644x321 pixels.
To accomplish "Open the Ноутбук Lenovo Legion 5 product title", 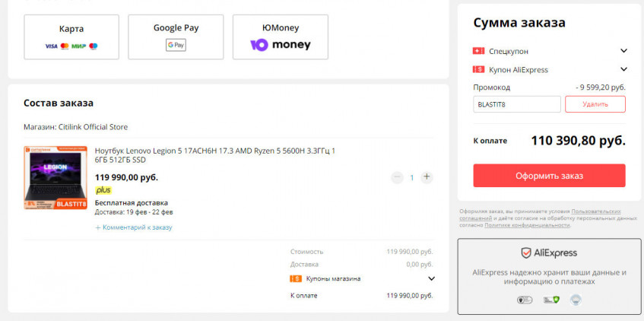I will [215, 155].
